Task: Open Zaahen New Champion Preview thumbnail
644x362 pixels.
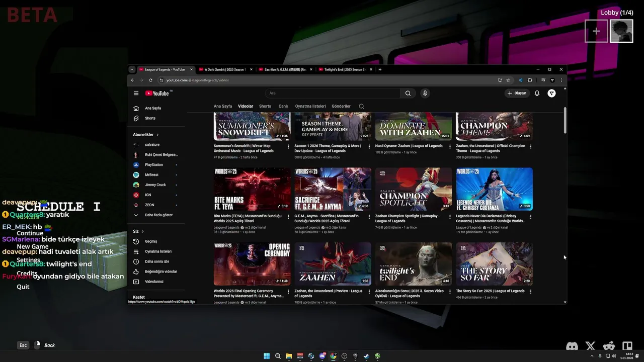Action: [x=333, y=264]
